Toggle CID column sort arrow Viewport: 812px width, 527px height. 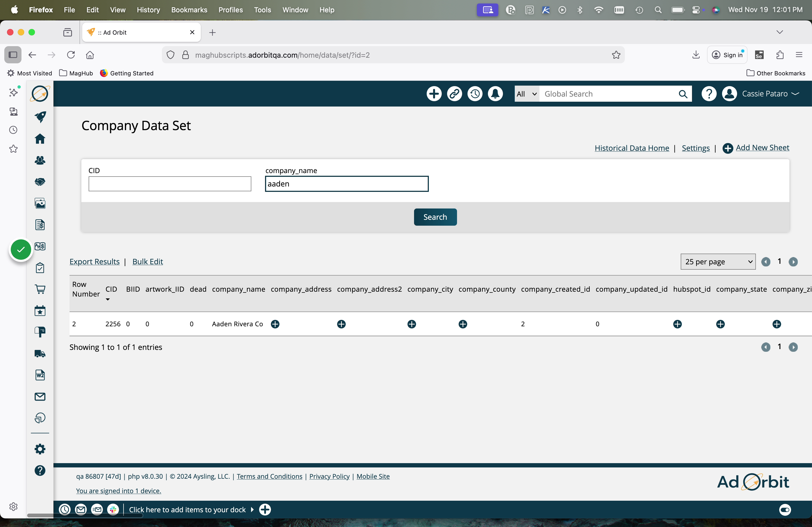[108, 299]
